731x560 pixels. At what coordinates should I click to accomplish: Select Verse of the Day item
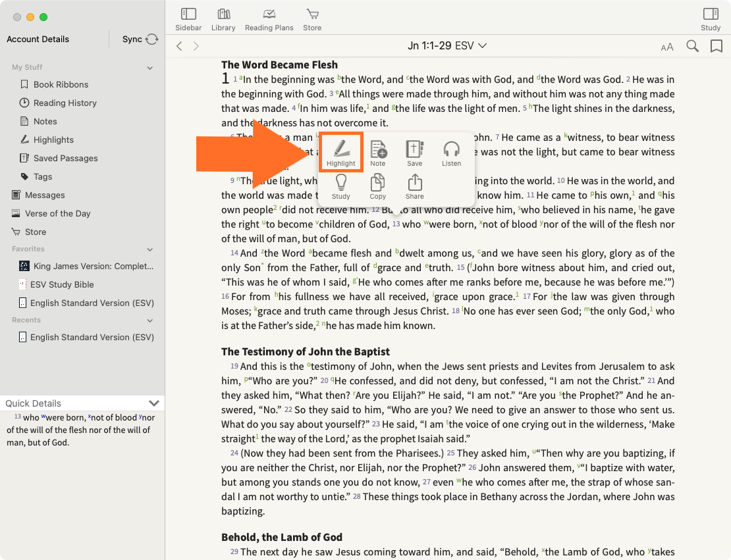57,213
